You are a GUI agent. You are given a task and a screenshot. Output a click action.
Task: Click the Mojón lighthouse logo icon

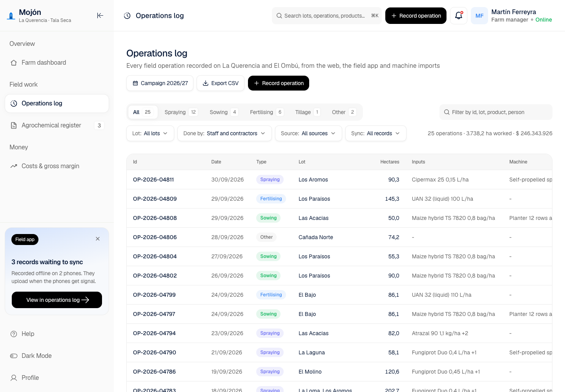(11, 16)
